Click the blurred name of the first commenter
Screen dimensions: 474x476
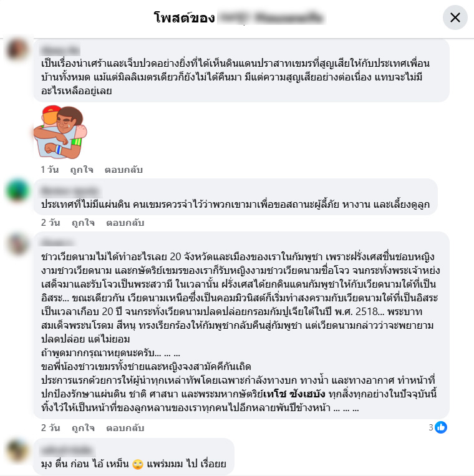[60, 49]
